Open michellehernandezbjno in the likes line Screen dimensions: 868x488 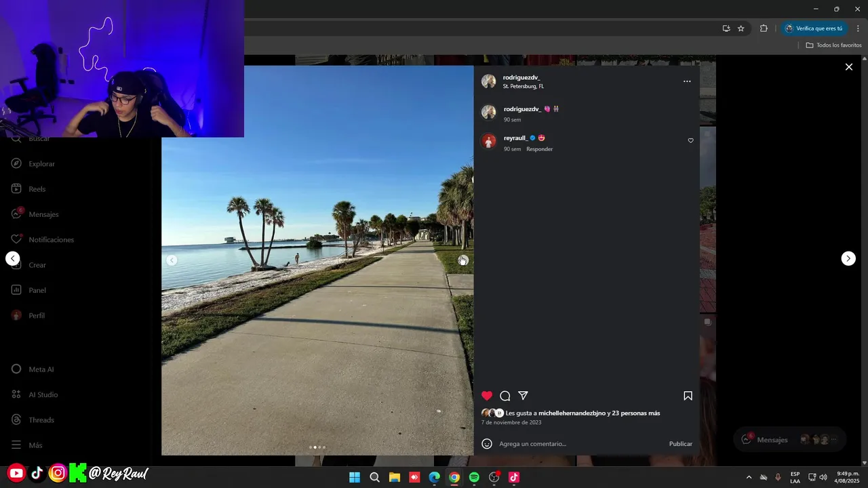point(572,413)
